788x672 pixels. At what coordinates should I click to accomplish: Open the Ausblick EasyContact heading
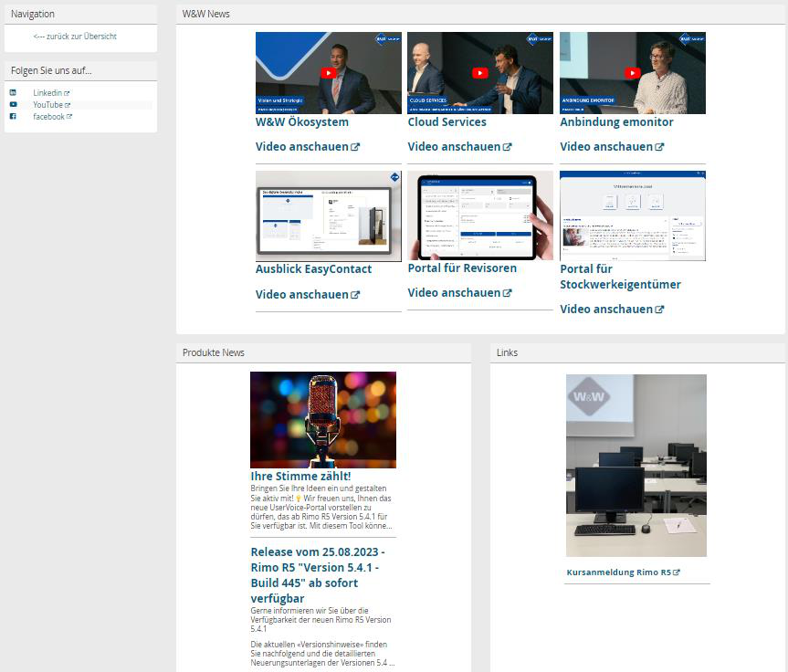(313, 269)
